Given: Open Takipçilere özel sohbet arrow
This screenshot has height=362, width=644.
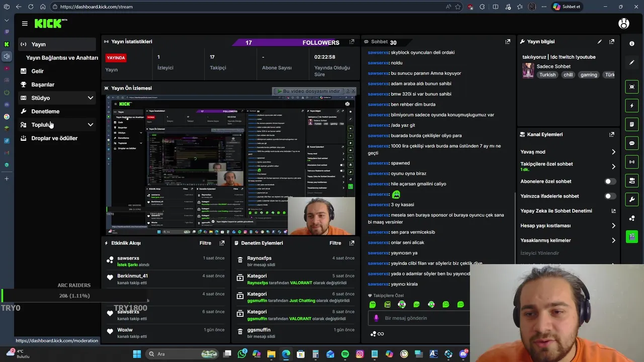Looking at the screenshot, I should point(613,166).
